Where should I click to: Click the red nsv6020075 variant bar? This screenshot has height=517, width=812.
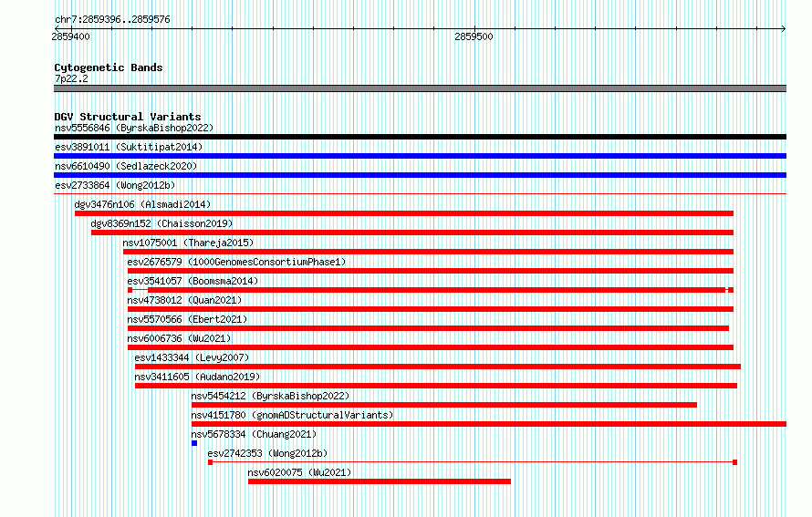click(380, 481)
